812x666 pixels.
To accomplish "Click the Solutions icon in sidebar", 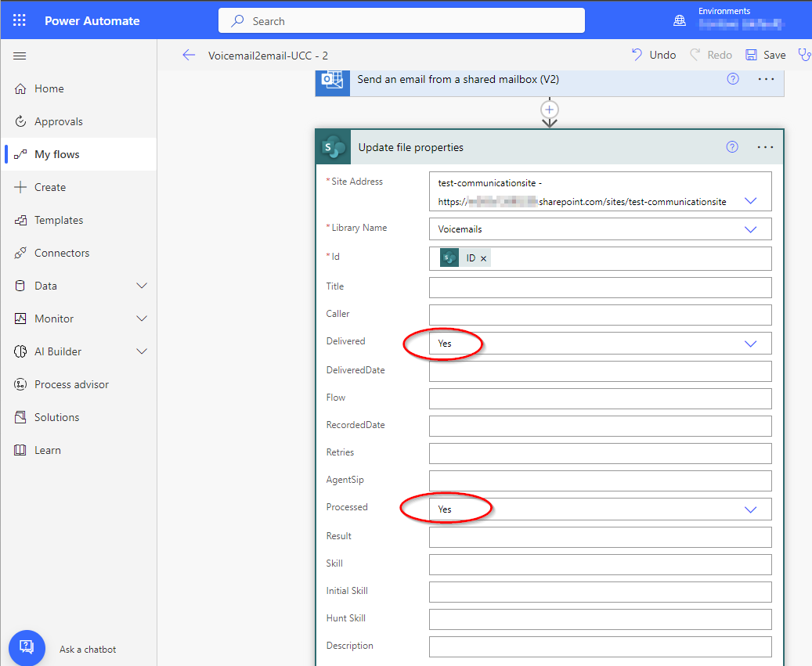I will click(20, 417).
